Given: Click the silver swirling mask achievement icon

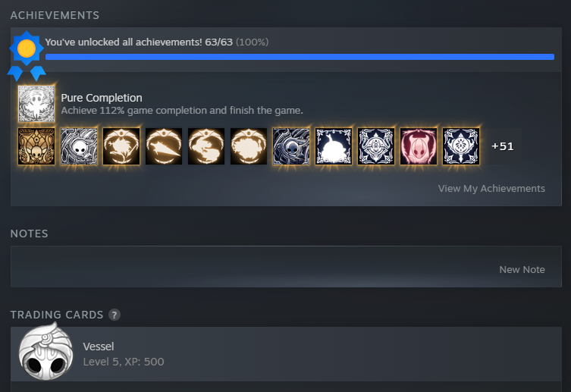Looking at the screenshot, I should pyautogui.click(x=79, y=146).
